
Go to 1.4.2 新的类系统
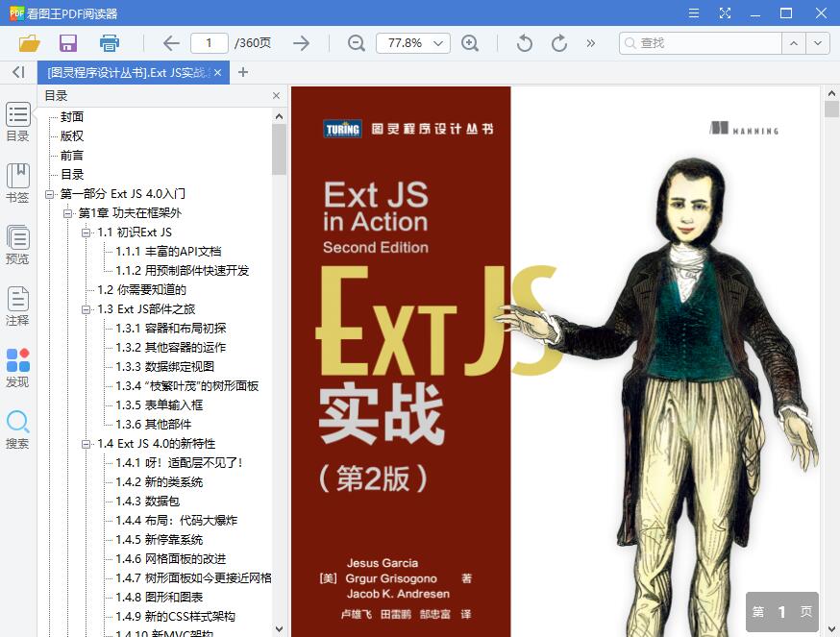[x=160, y=482]
